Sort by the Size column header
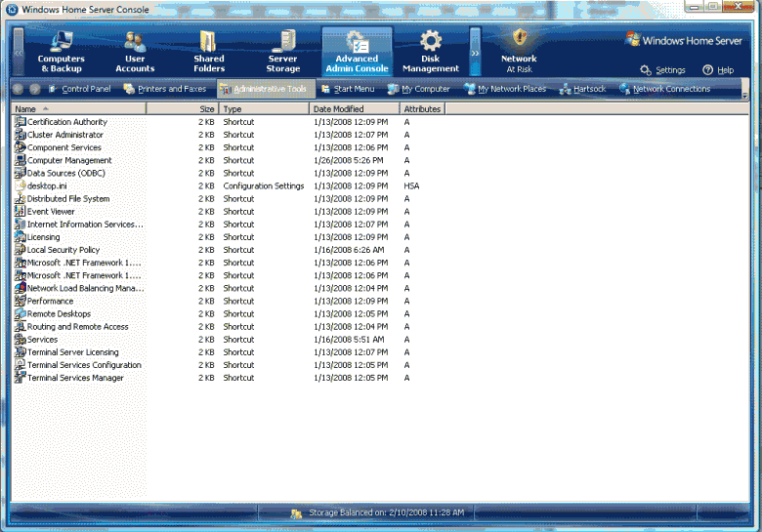Viewport: 762px width, 532px height. point(183,108)
